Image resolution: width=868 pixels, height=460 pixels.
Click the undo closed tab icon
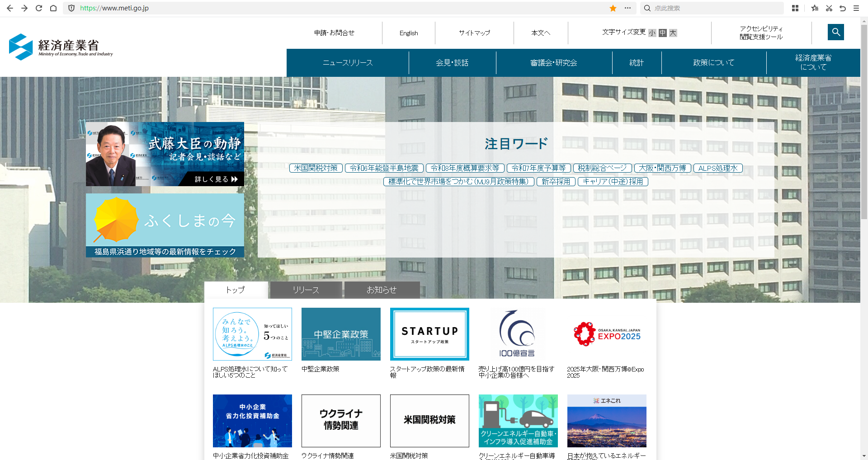tap(843, 8)
